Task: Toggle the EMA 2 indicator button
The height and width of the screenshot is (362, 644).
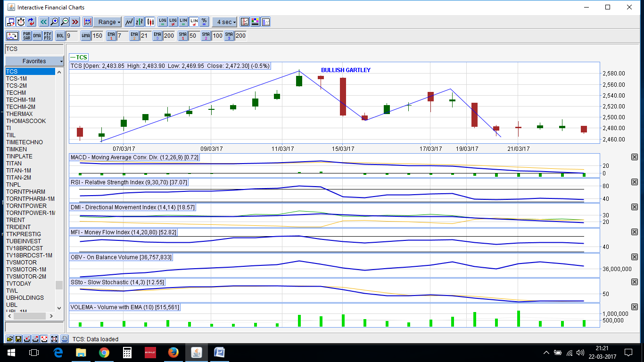Action: coord(135,36)
